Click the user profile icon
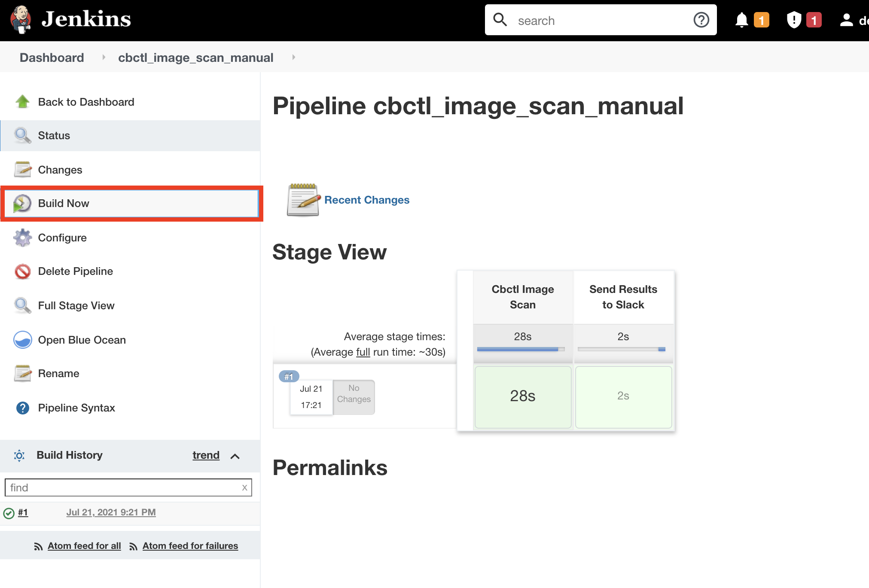The width and height of the screenshot is (869, 588). tap(847, 20)
